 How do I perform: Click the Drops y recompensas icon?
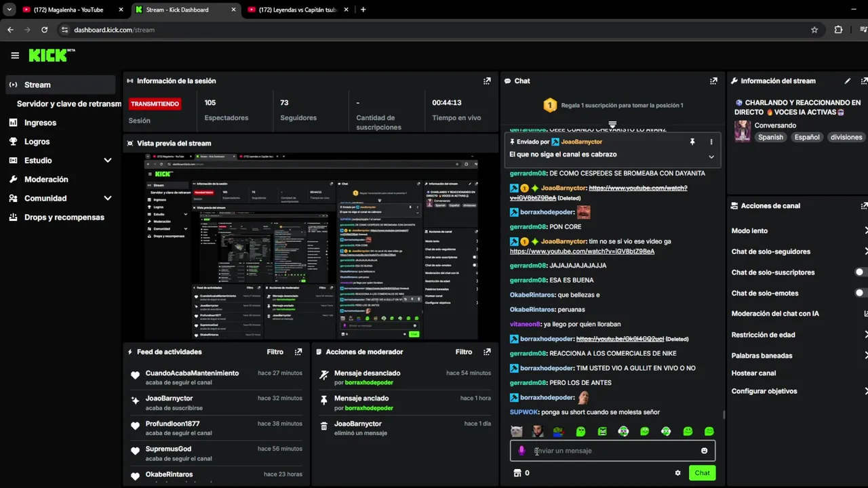13,218
